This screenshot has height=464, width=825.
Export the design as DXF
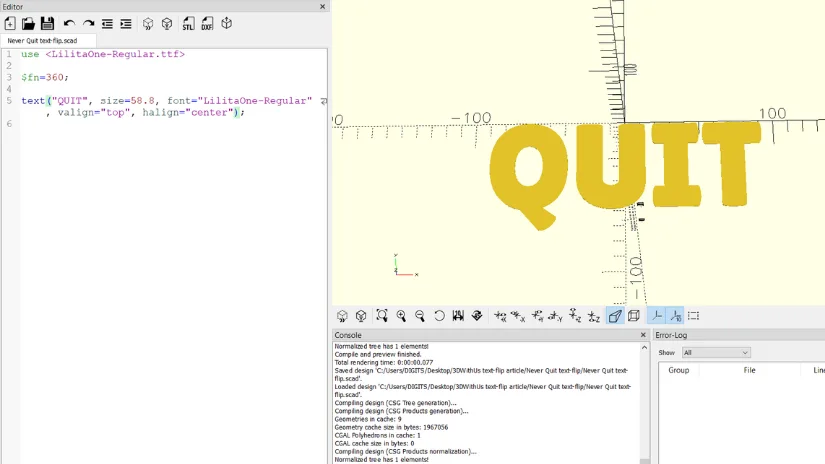point(207,24)
